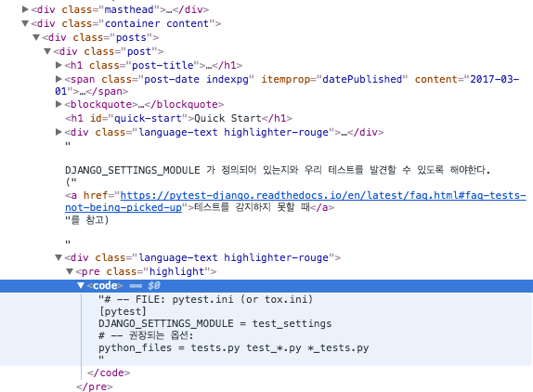Collapse the selected code element
Image resolution: width=533 pixels, height=392 pixels.
[x=81, y=285]
